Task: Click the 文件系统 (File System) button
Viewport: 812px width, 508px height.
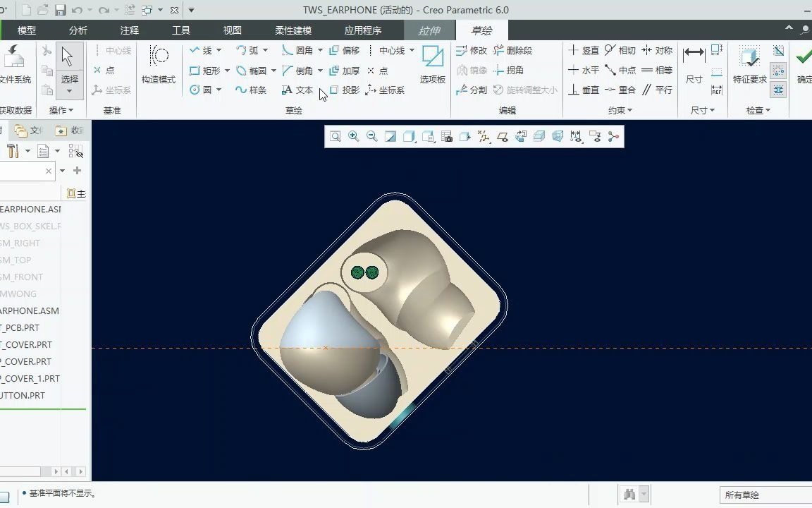Action: click(15, 64)
